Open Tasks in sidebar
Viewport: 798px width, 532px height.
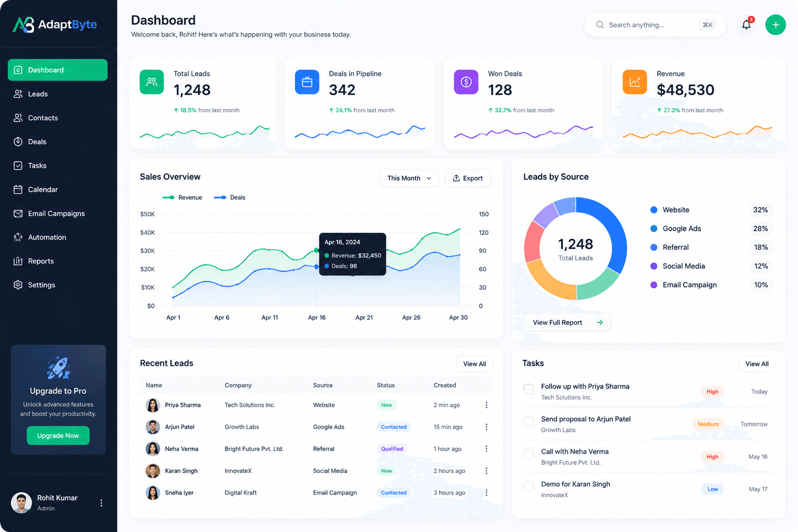[x=58, y=166]
